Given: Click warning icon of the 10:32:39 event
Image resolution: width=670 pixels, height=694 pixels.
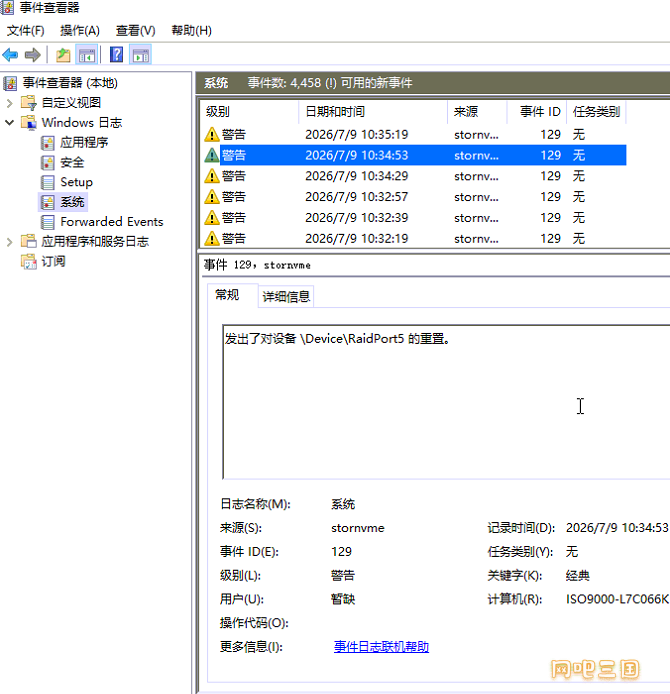Looking at the screenshot, I should coord(212,218).
